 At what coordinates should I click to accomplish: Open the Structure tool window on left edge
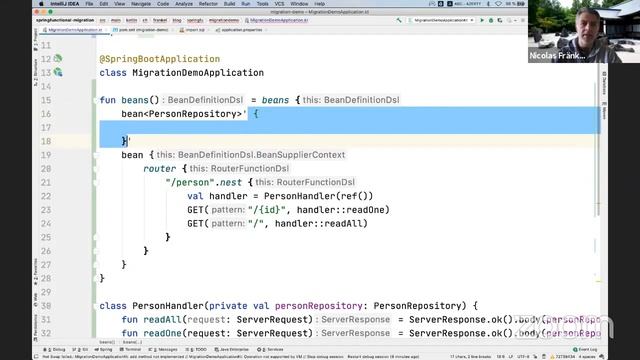36,73
